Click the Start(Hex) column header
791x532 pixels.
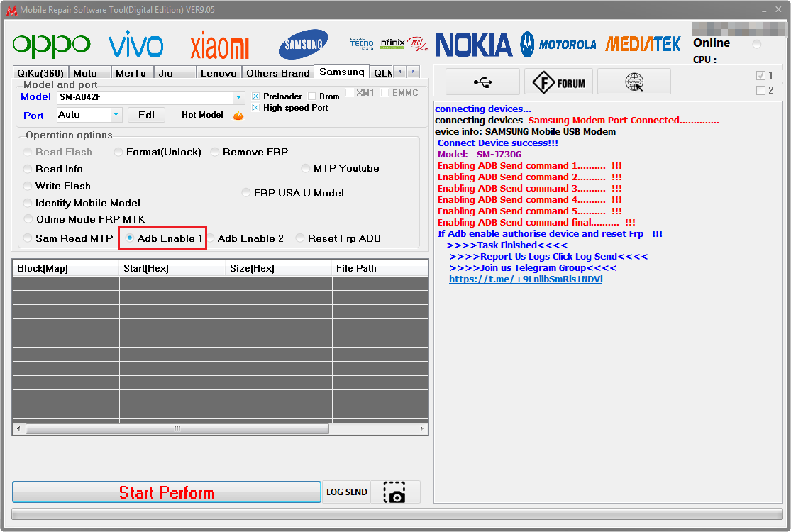click(172, 268)
